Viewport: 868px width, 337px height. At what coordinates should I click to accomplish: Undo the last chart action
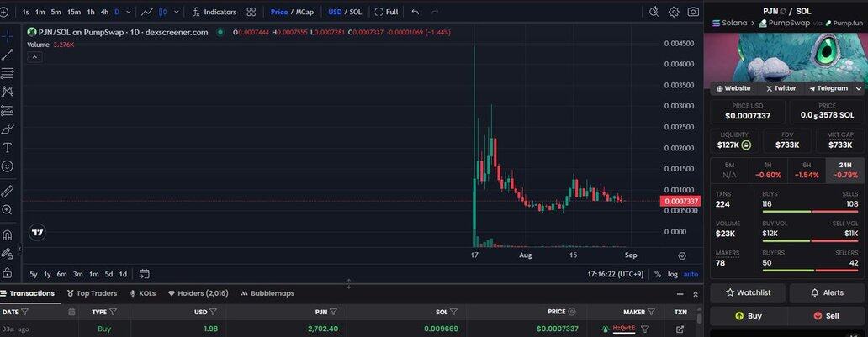pyautogui.click(x=415, y=12)
